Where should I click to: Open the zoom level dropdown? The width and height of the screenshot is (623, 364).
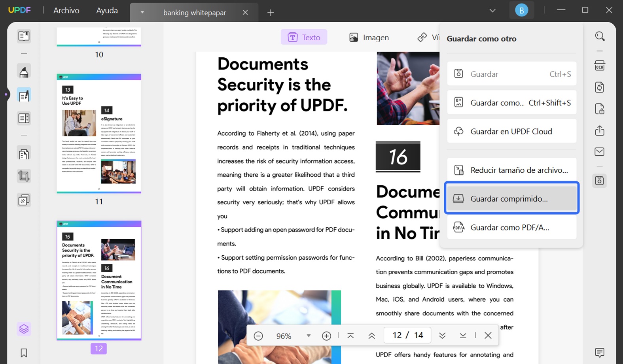click(309, 336)
